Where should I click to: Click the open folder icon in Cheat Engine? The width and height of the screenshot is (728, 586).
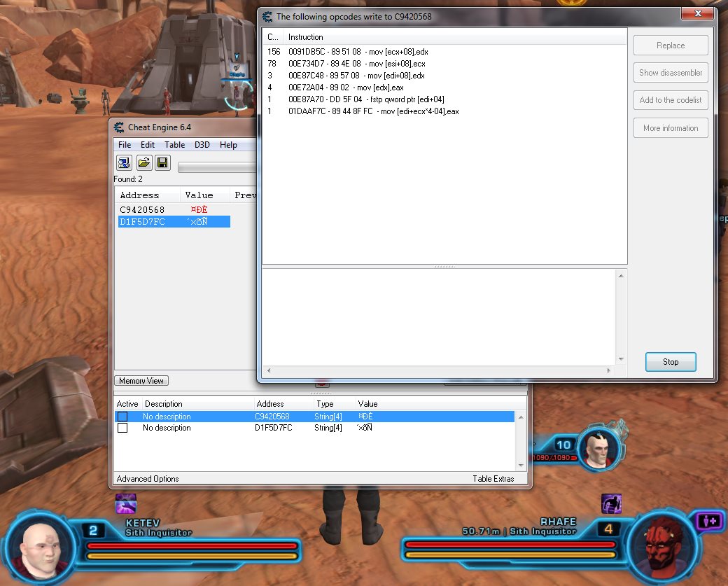(143, 163)
